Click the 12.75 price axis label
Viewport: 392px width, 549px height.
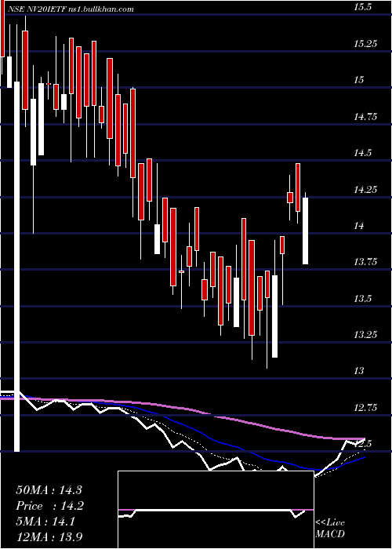[365, 408]
